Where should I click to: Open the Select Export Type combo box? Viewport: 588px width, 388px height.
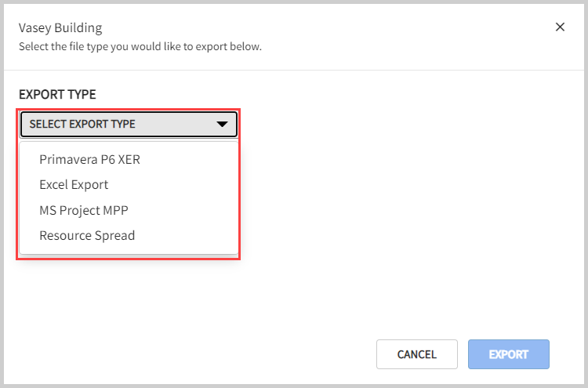point(128,124)
